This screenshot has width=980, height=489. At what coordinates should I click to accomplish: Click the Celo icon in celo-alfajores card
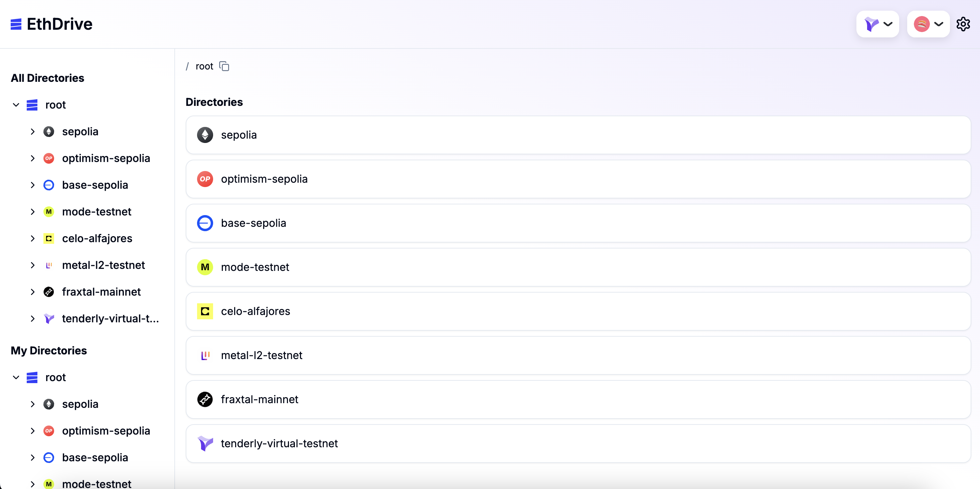205,311
